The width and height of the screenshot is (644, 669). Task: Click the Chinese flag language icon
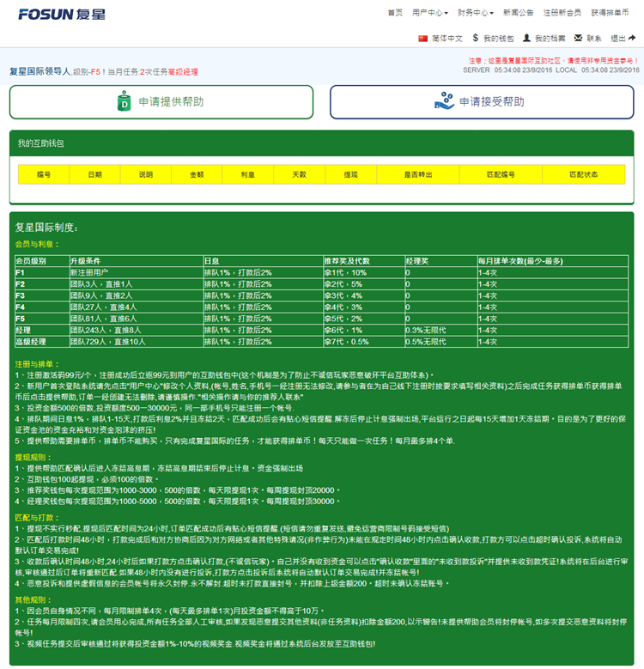[422, 39]
